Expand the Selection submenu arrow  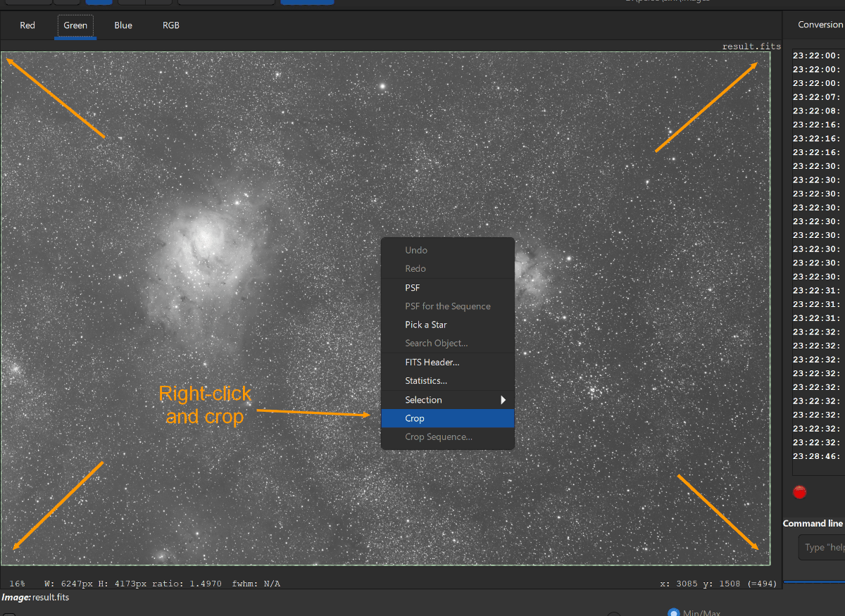click(x=503, y=400)
